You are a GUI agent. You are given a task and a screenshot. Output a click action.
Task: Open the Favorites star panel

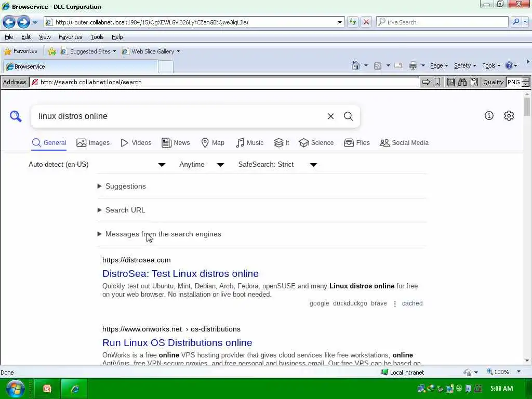coord(20,51)
